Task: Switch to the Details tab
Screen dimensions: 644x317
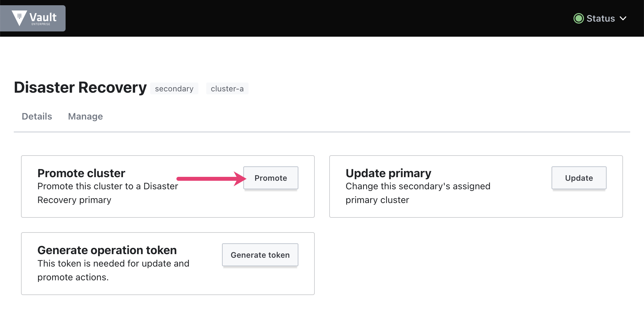Action: click(37, 116)
